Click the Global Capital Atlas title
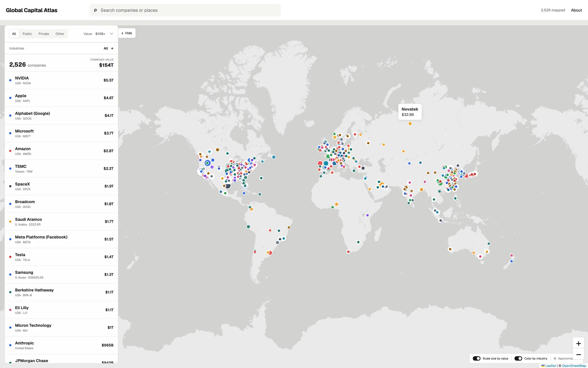This screenshot has height=368, width=588. pos(32,10)
